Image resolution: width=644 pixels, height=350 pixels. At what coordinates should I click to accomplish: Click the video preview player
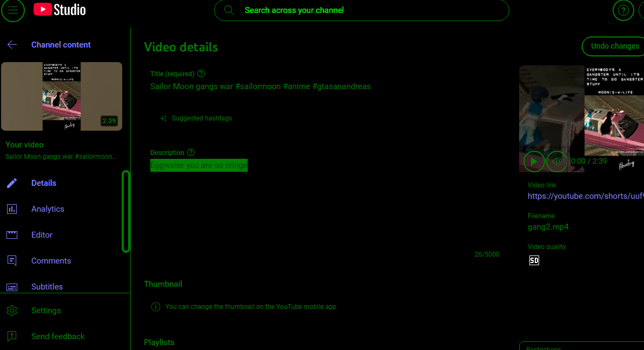click(x=582, y=119)
